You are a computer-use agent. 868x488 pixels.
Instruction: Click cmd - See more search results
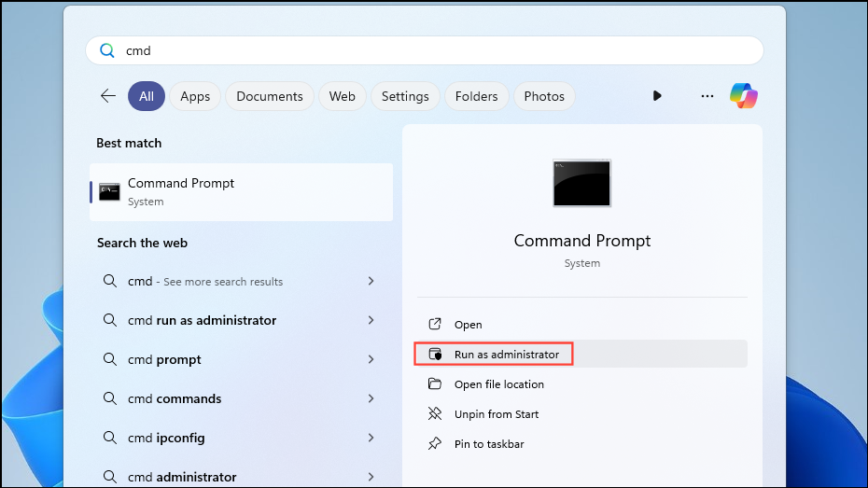tap(242, 281)
